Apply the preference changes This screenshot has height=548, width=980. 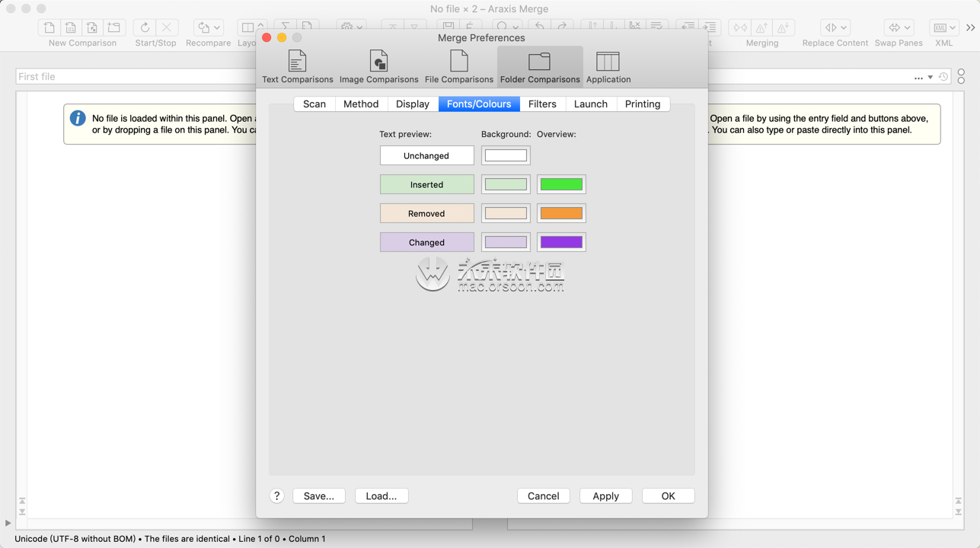606,495
